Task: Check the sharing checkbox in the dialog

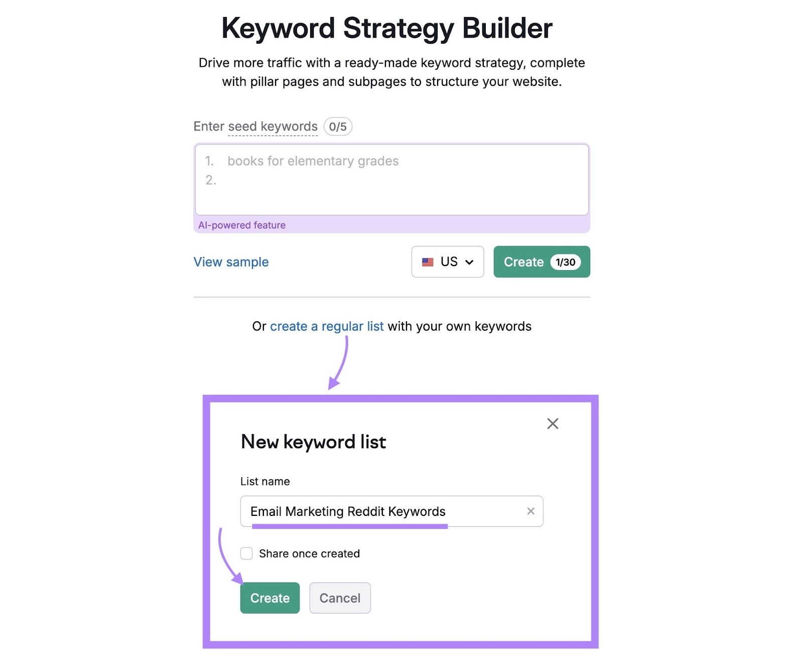Action: [246, 553]
